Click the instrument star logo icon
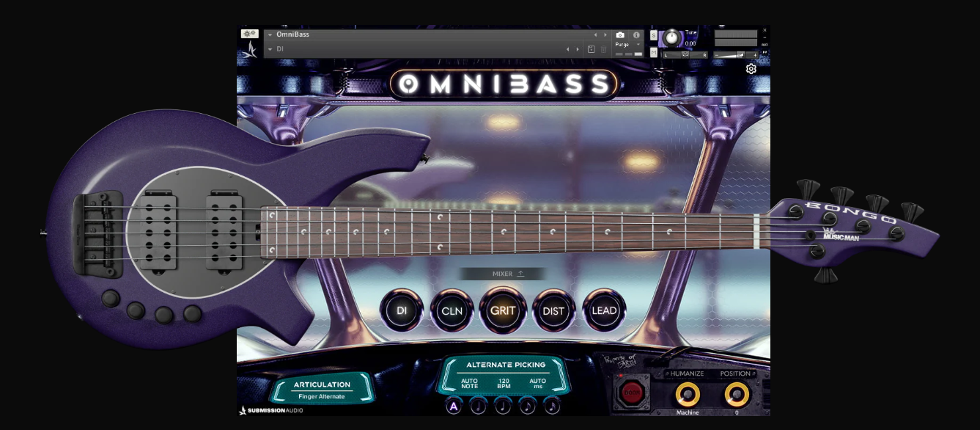This screenshot has width=980, height=430. 250,49
